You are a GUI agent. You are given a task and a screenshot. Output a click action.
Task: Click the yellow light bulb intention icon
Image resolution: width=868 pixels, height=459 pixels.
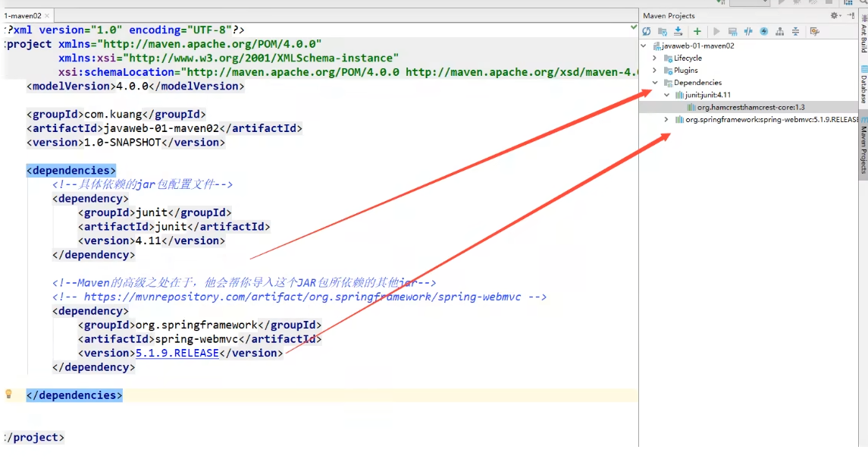8,395
